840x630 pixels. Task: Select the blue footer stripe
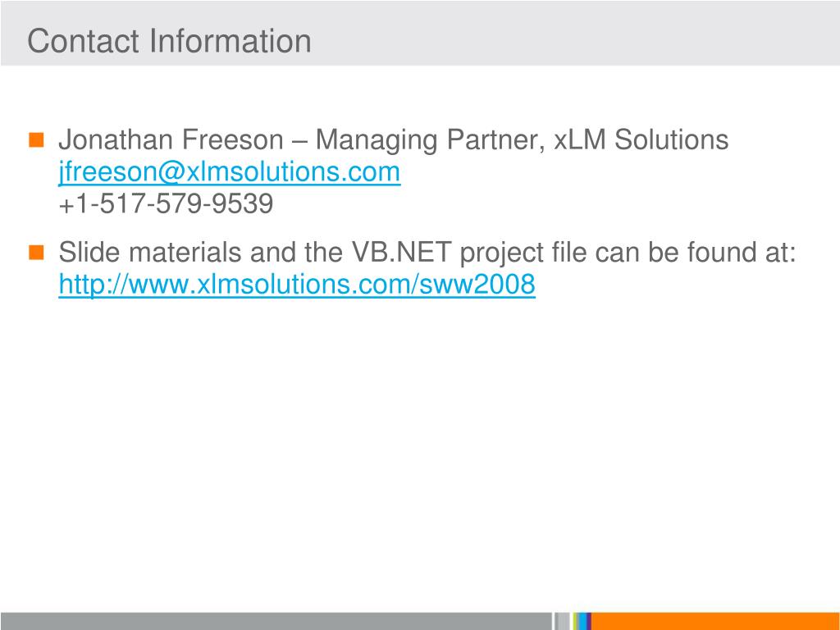(582, 622)
